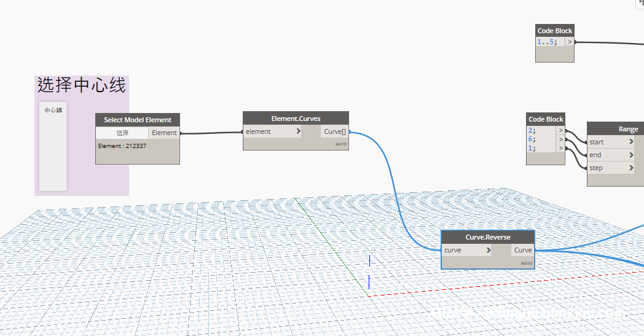Expand the element input port chevron on Element.Curves

[x=299, y=131]
